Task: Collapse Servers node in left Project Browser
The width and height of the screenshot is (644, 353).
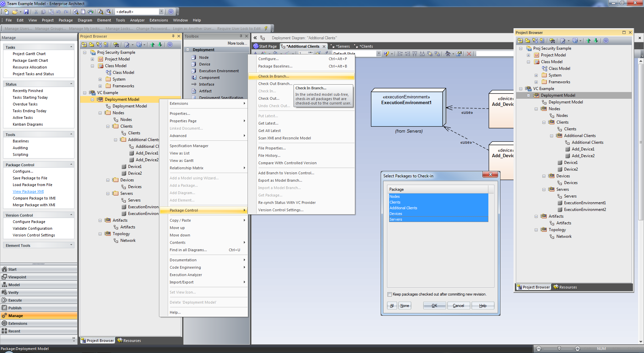Action: coord(108,193)
